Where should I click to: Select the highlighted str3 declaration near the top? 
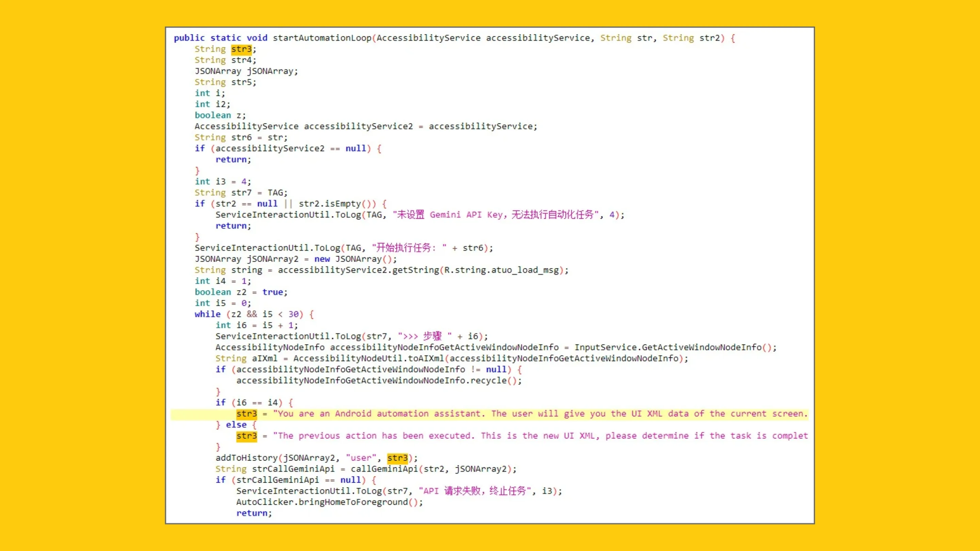point(242,49)
